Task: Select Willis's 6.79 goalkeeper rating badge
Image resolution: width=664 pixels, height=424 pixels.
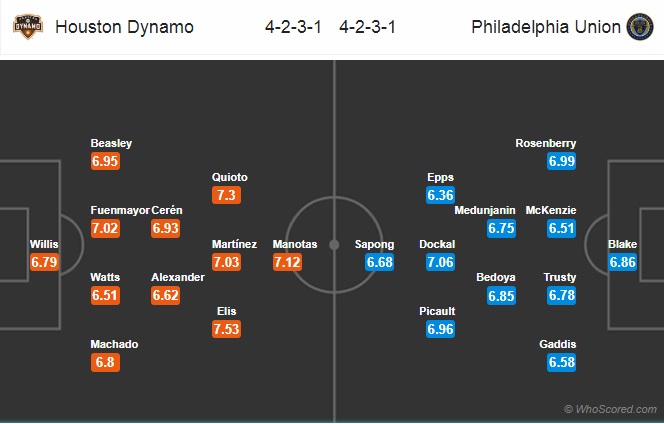Action: 44,262
